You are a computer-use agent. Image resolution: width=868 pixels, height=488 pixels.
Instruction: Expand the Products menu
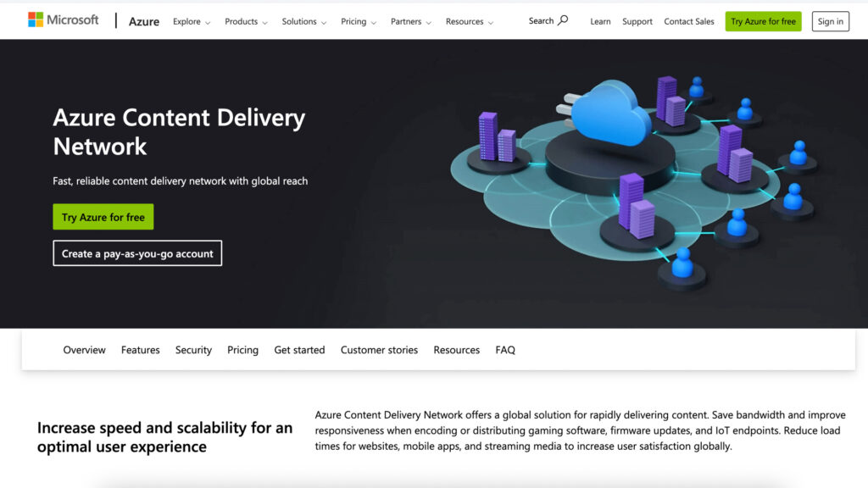click(246, 21)
